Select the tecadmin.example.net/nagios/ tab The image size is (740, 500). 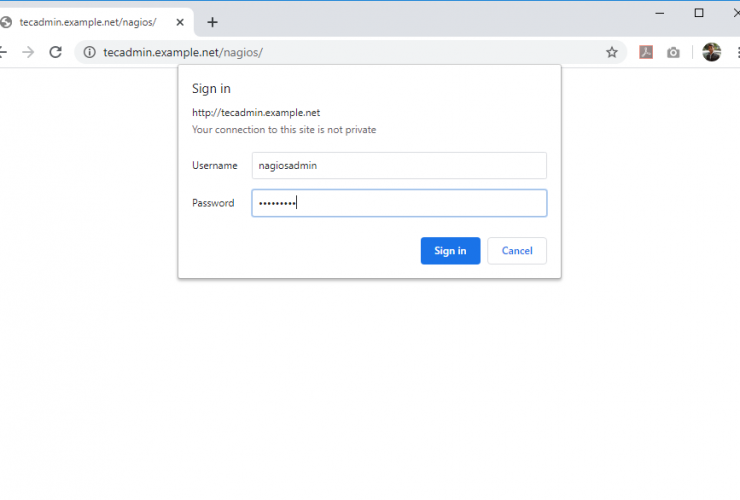tap(90, 22)
